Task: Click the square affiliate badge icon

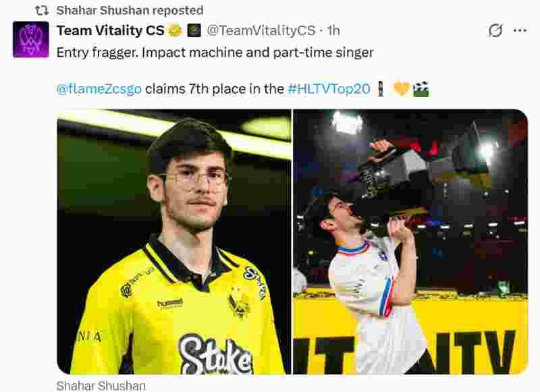Action: click(x=194, y=30)
